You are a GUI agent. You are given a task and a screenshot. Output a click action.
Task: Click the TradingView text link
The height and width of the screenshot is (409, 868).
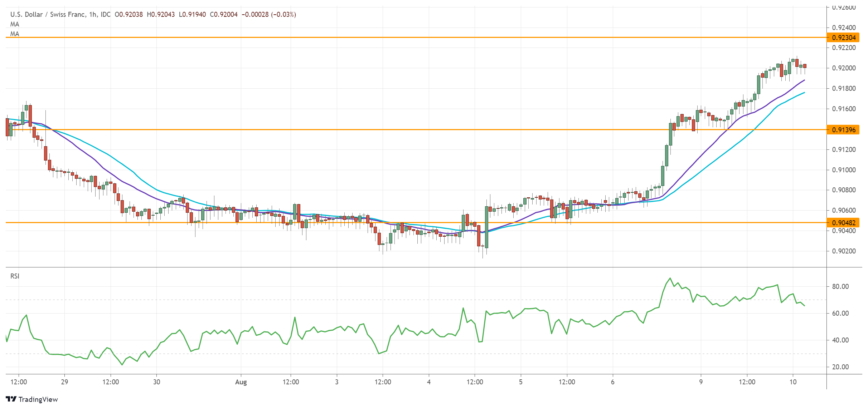click(38, 399)
